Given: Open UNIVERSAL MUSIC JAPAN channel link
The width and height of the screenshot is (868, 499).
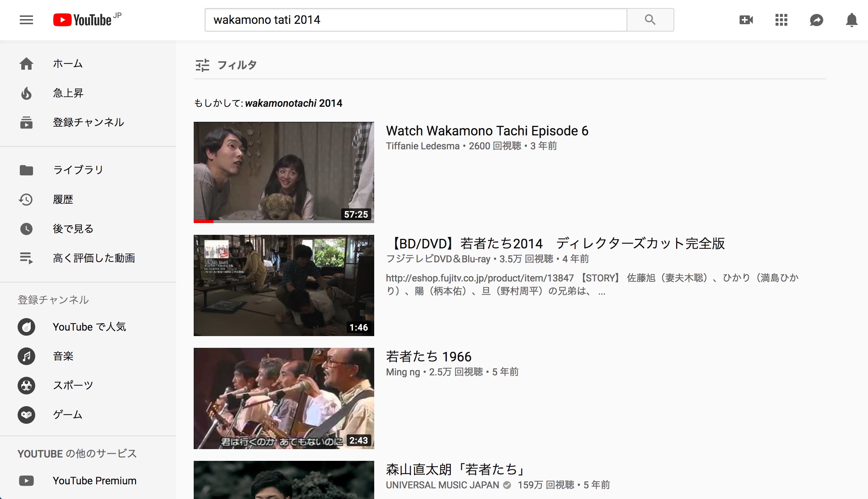Looking at the screenshot, I should point(442,485).
